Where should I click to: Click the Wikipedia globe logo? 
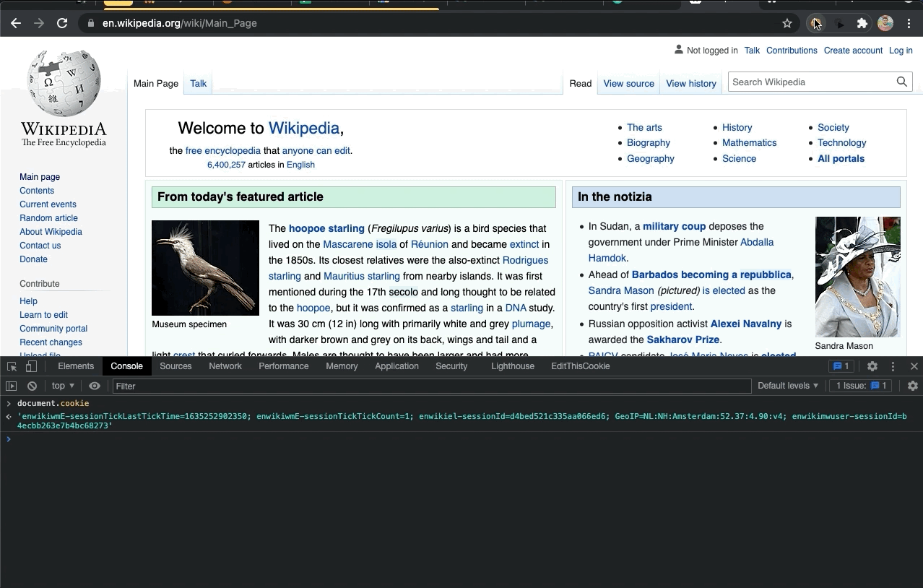point(64,84)
